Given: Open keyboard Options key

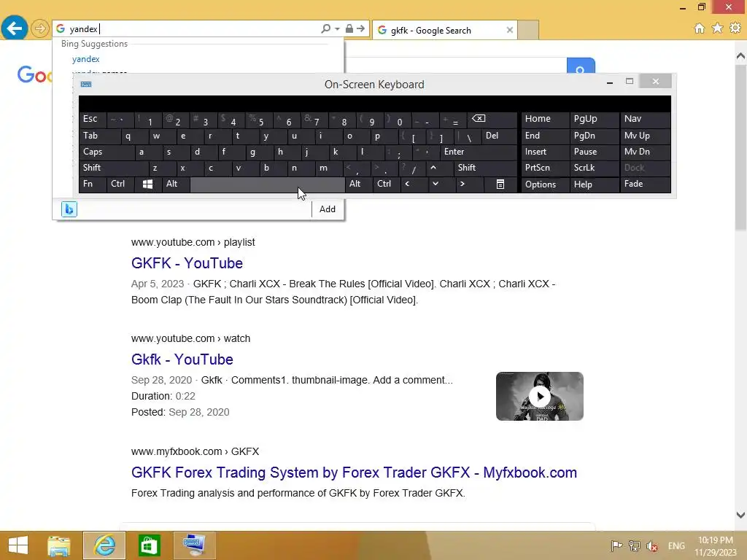Looking at the screenshot, I should [545, 184].
